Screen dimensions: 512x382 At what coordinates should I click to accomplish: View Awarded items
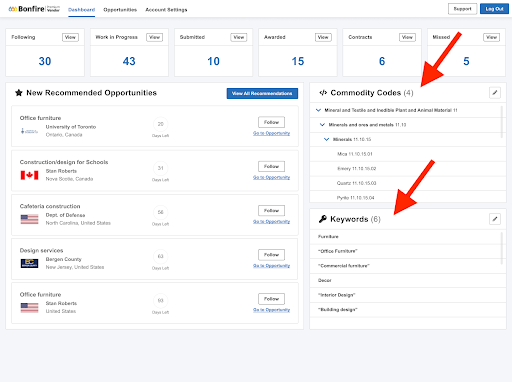[x=323, y=37]
